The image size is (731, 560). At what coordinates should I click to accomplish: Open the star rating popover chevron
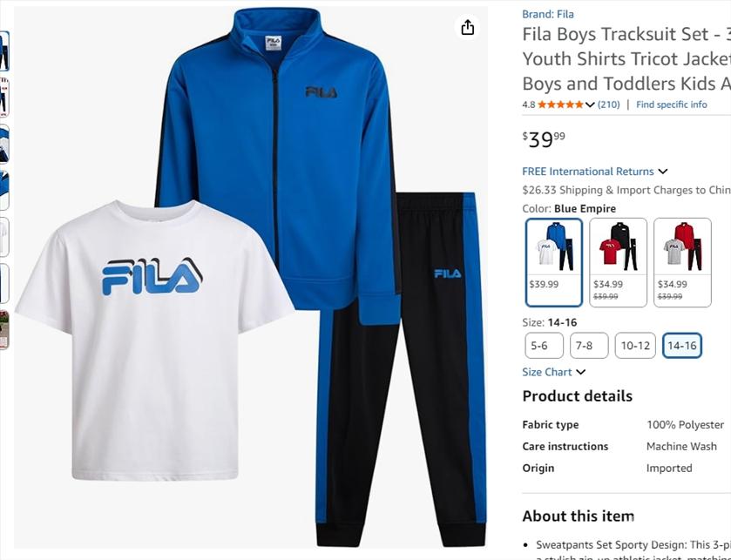click(x=590, y=105)
